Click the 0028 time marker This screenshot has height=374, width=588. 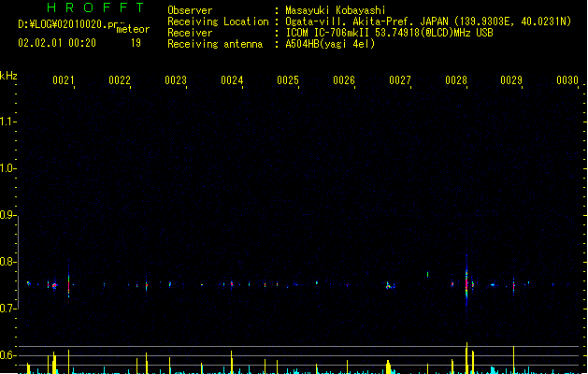click(456, 80)
